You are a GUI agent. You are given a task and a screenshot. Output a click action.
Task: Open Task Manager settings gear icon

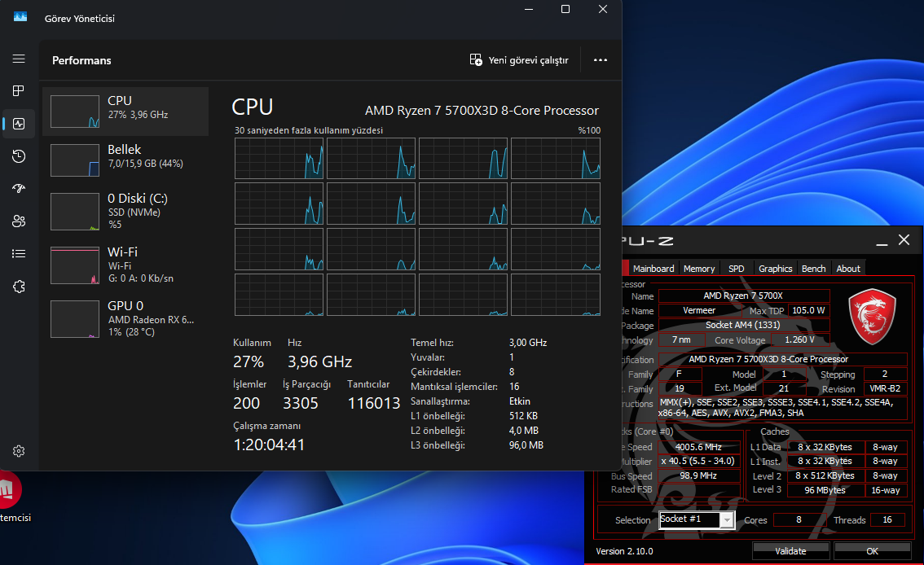point(19,451)
